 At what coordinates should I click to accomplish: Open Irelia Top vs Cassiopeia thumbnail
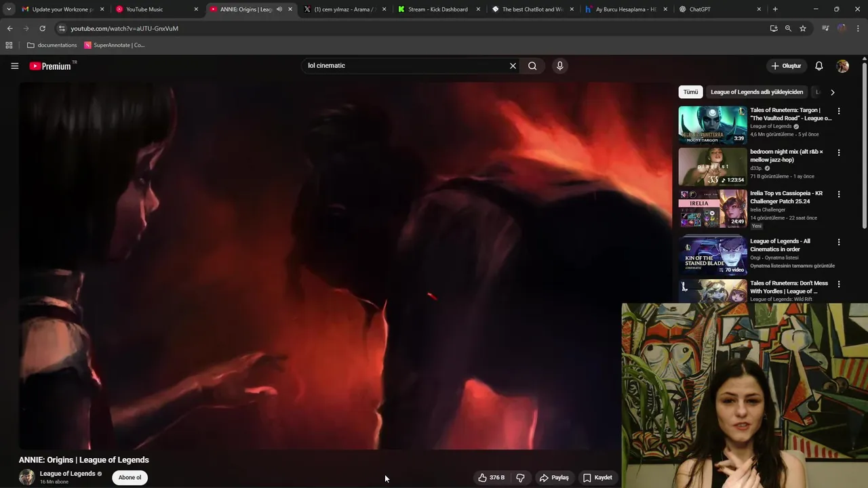point(712,208)
